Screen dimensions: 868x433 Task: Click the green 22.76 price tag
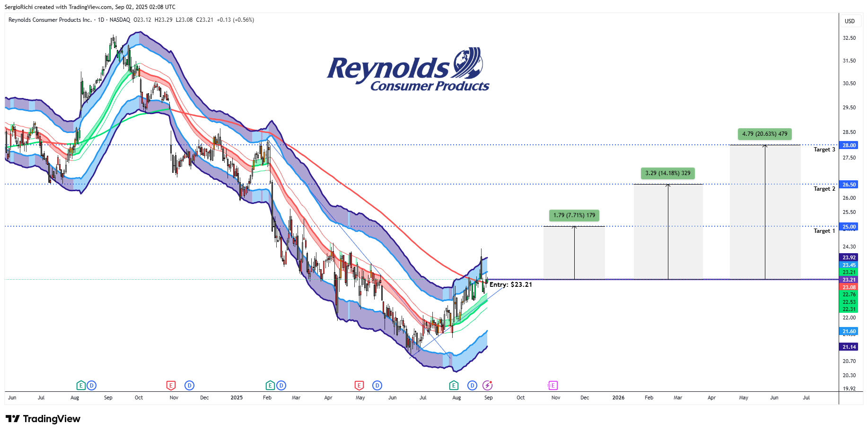(x=849, y=294)
